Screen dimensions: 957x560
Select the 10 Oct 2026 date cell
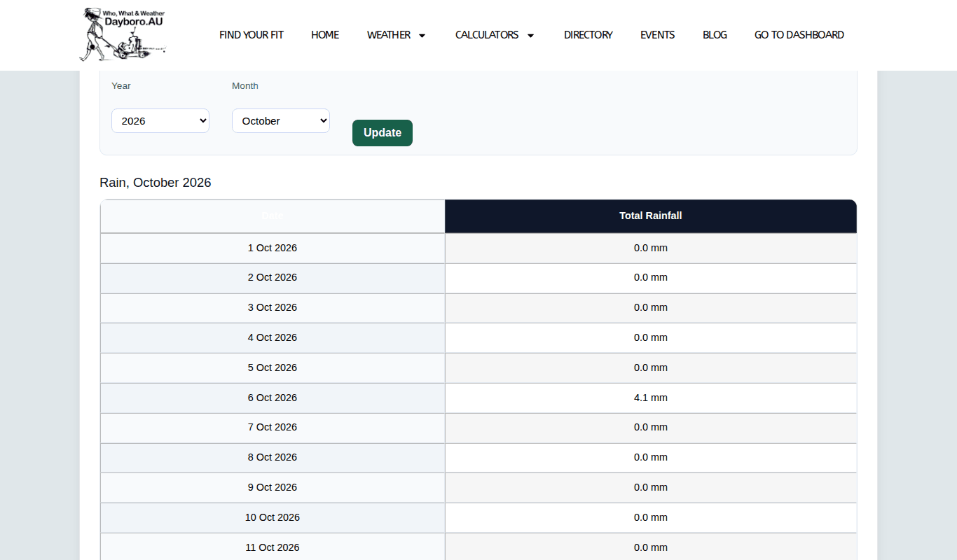(x=273, y=518)
